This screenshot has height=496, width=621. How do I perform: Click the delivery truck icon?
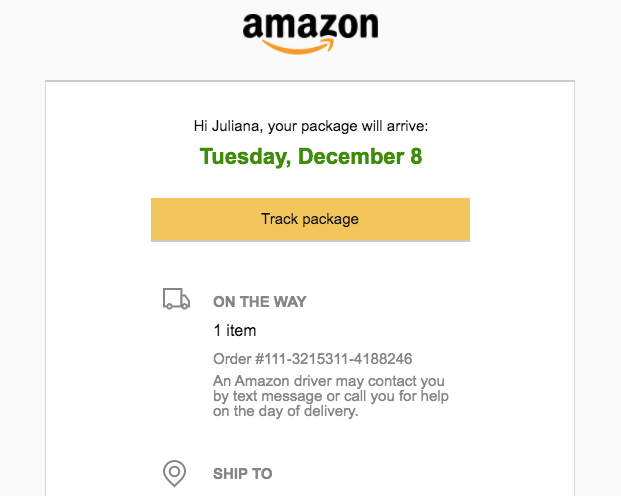176,299
